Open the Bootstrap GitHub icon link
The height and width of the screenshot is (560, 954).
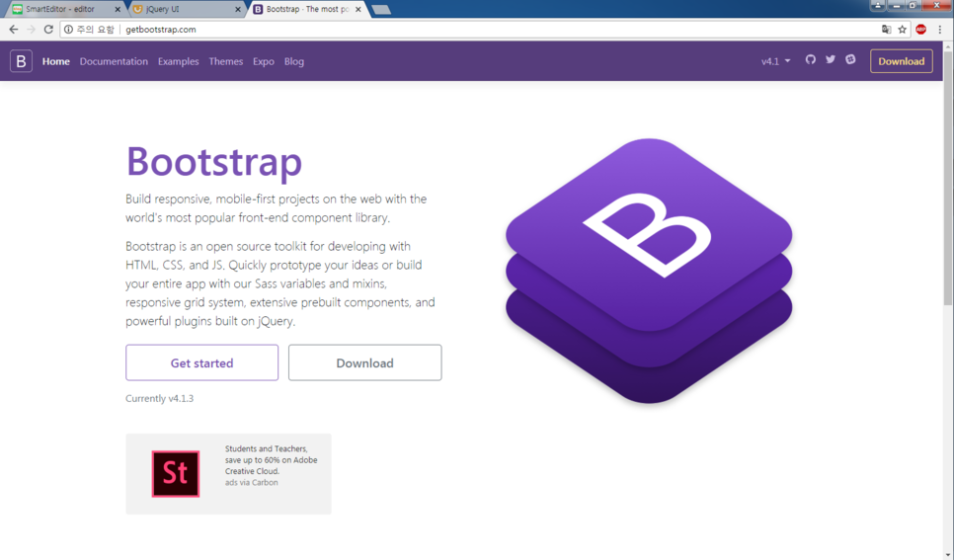811,59
